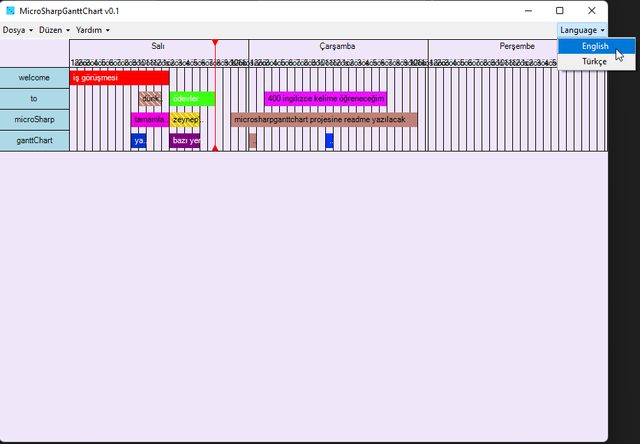
Task: Click the red 'iş görüşmesi' task bar
Action: click(x=119, y=78)
